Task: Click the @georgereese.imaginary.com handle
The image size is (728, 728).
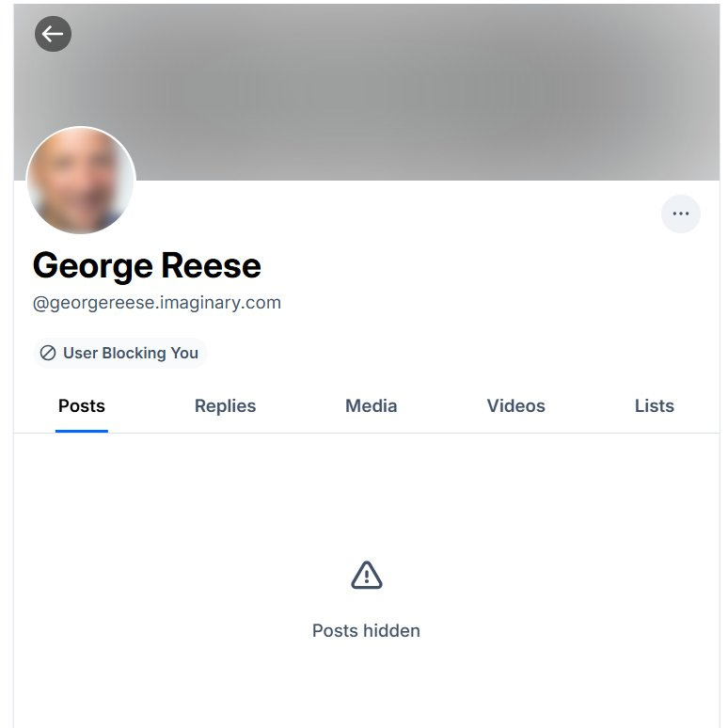Action: pos(157,303)
